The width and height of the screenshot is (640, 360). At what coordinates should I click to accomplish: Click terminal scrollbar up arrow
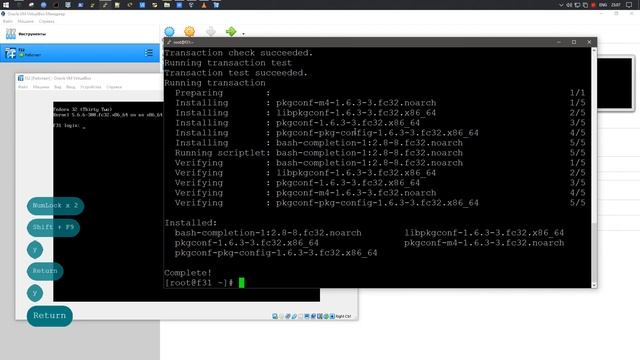click(x=594, y=50)
